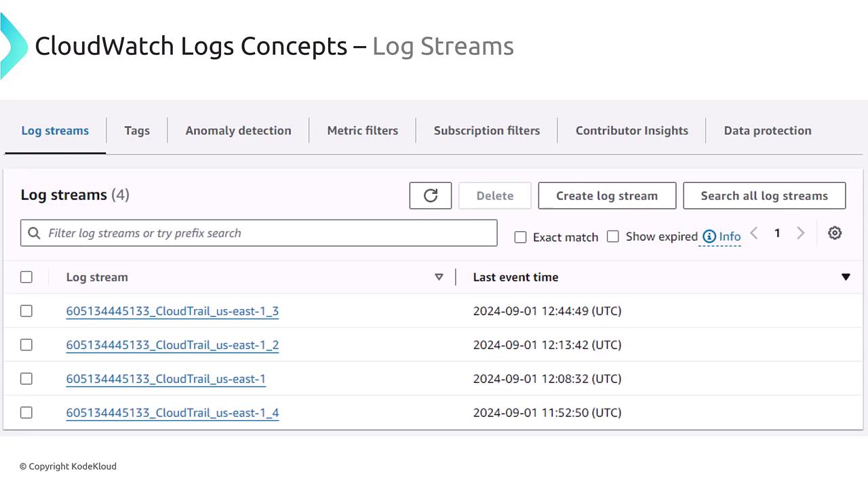Image resolution: width=868 pixels, height=488 pixels.
Task: Open the table settings gear icon
Action: pos(835,233)
